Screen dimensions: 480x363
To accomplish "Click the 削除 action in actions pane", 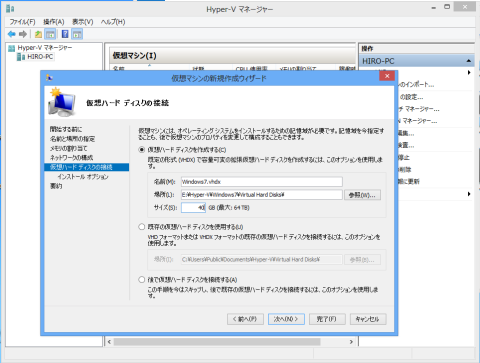I will pos(405,169).
